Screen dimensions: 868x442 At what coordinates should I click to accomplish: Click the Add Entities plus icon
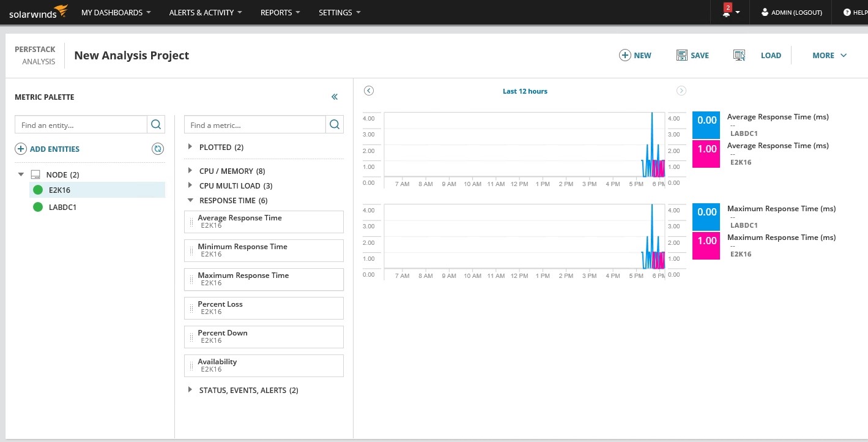point(20,149)
